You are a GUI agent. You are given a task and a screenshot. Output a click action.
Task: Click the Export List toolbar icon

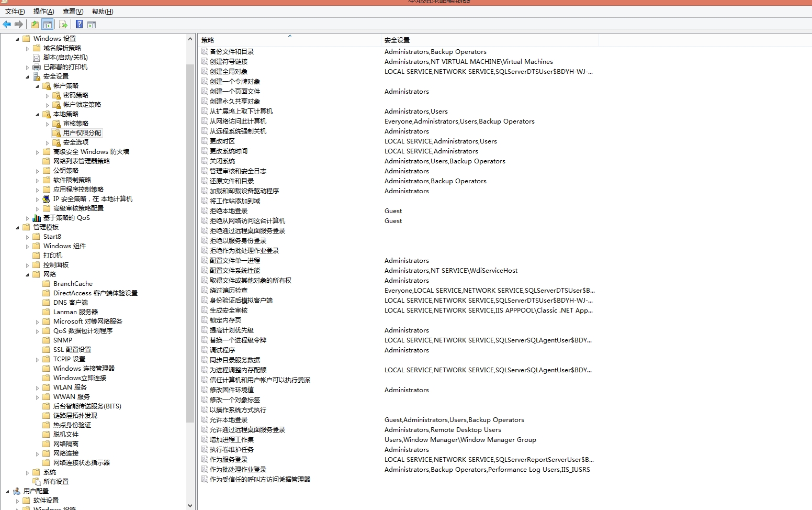(x=63, y=24)
